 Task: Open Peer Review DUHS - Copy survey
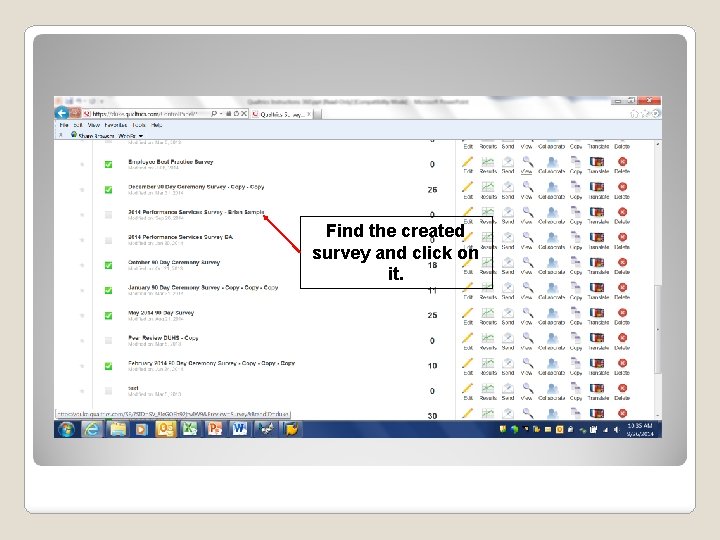tap(163, 338)
